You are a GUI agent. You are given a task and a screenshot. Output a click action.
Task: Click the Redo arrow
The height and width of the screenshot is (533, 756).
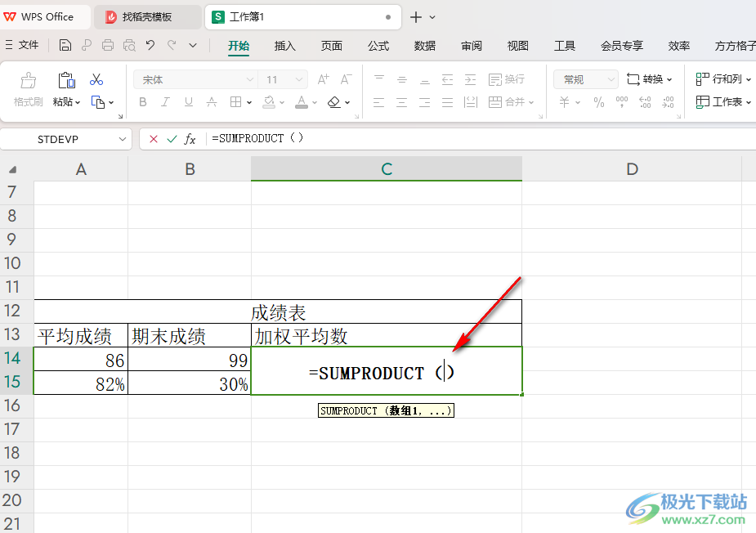pos(172,45)
